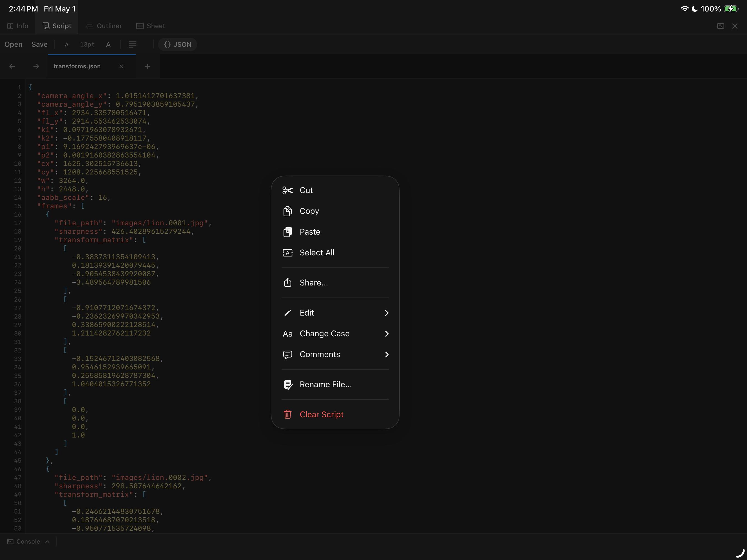The height and width of the screenshot is (560, 747).
Task: Expand the Change Case submenu
Action: 335,334
